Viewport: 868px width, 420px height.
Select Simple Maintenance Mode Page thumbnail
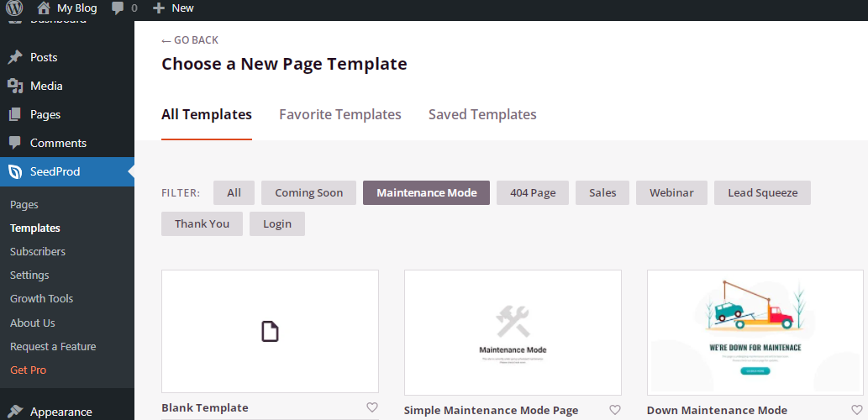tap(513, 333)
